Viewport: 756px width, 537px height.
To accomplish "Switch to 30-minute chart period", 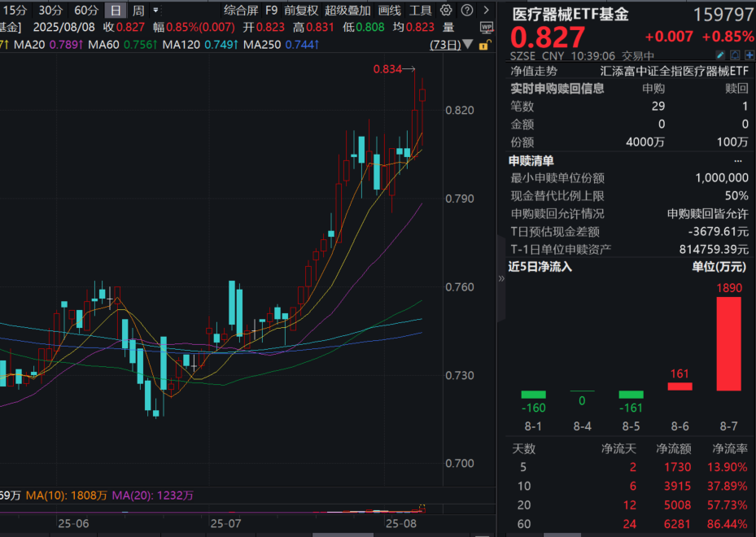I will 50,10.
